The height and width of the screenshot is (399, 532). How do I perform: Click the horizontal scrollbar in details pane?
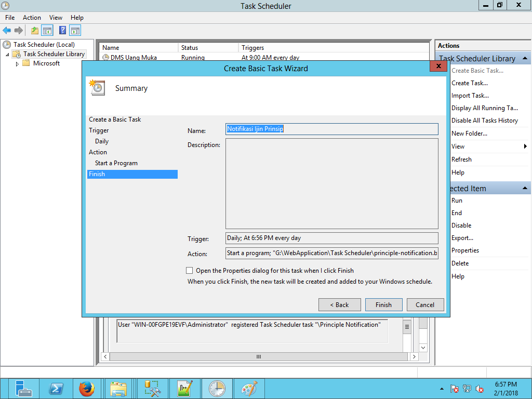click(x=259, y=357)
